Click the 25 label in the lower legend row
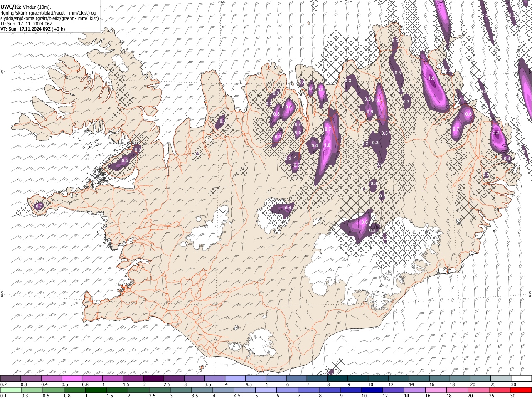Screen dimensions: 532x399 (492, 396)
